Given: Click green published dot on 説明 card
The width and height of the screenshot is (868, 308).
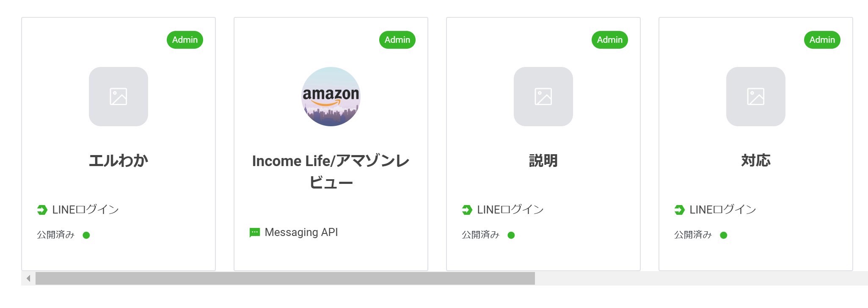Looking at the screenshot, I should point(511,235).
